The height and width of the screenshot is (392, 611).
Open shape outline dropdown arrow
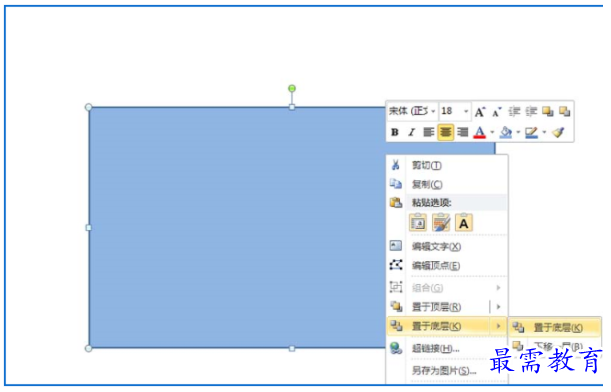pyautogui.click(x=544, y=132)
